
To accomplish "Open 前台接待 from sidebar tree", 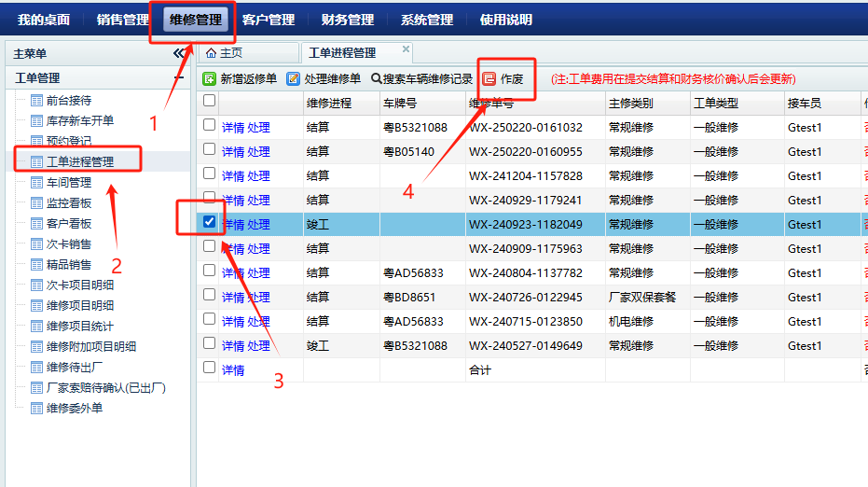I will (x=69, y=101).
